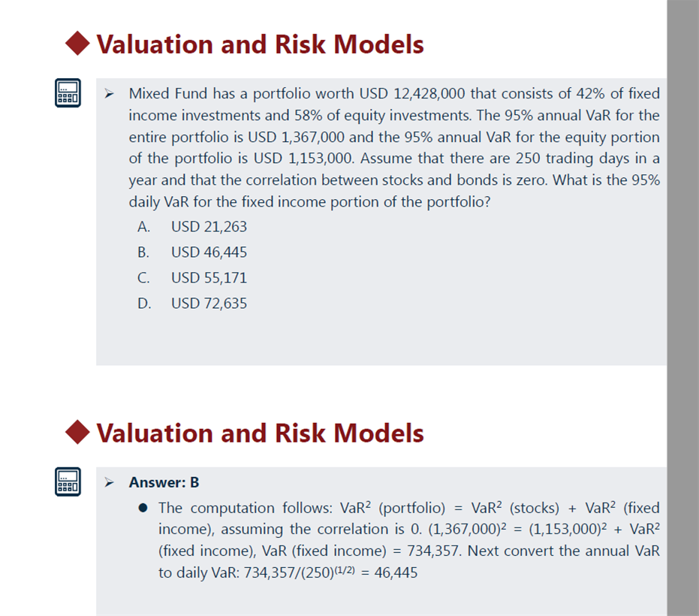Click the calculator icon beside the question
This screenshot has width=699, height=616.
coord(68,94)
